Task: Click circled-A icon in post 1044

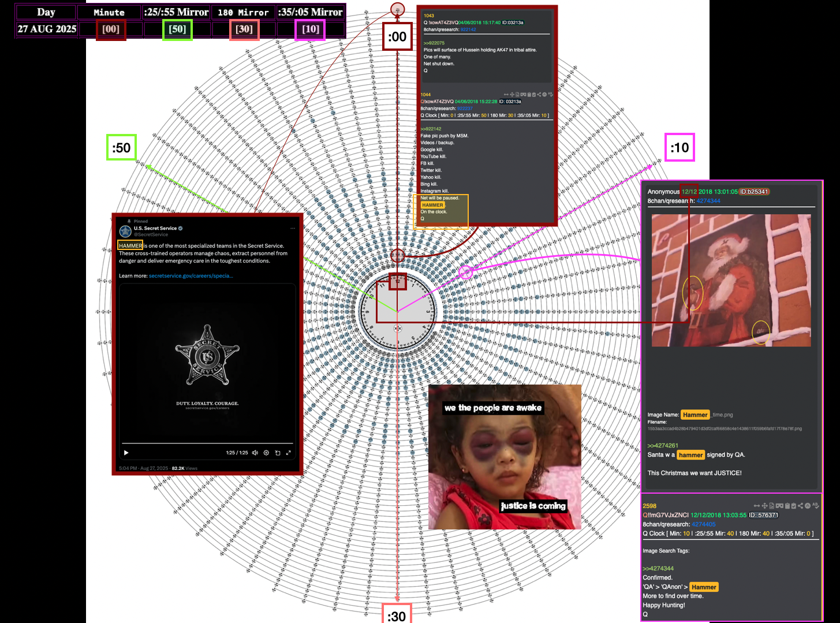Action: (x=544, y=95)
